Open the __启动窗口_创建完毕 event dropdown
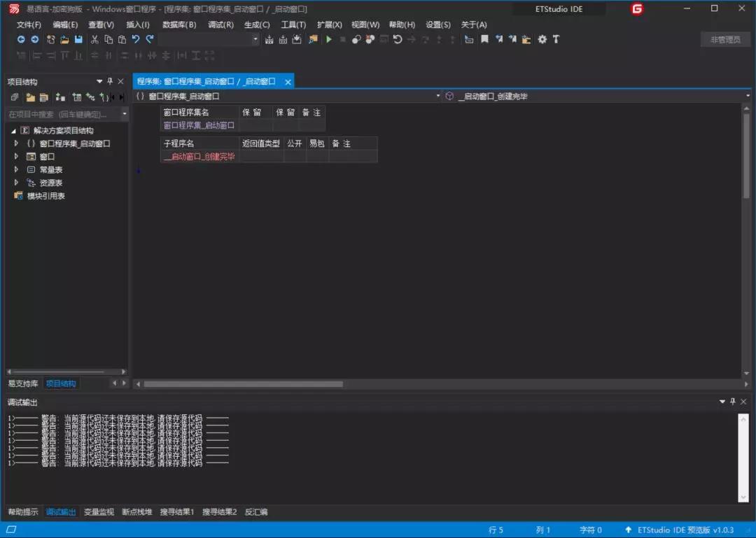Image resolution: width=756 pixels, height=538 pixels. 748,95
